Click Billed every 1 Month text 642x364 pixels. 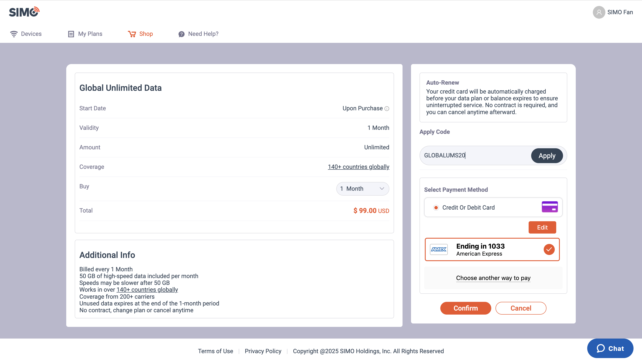(106, 269)
